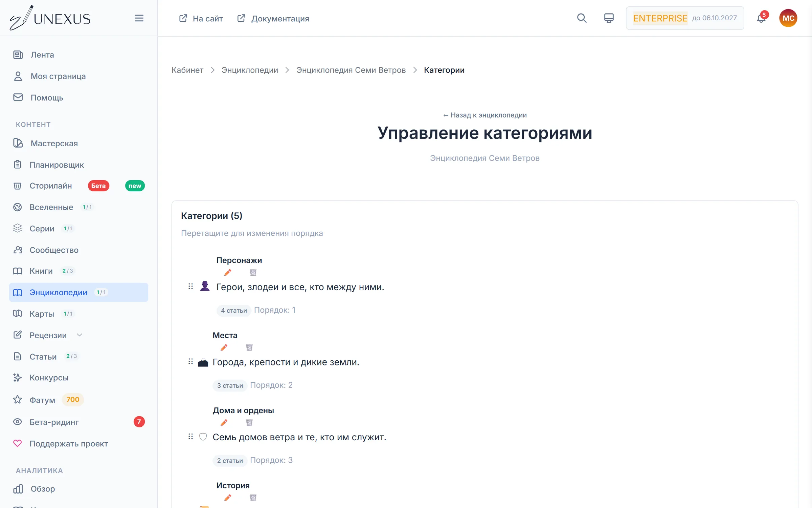This screenshot has height=508, width=812.
Task: Delete the Дома и ордены category trash
Action: coord(249,423)
